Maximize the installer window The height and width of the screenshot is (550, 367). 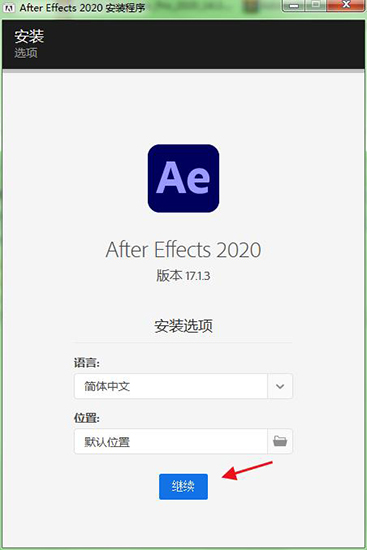point(316,5)
